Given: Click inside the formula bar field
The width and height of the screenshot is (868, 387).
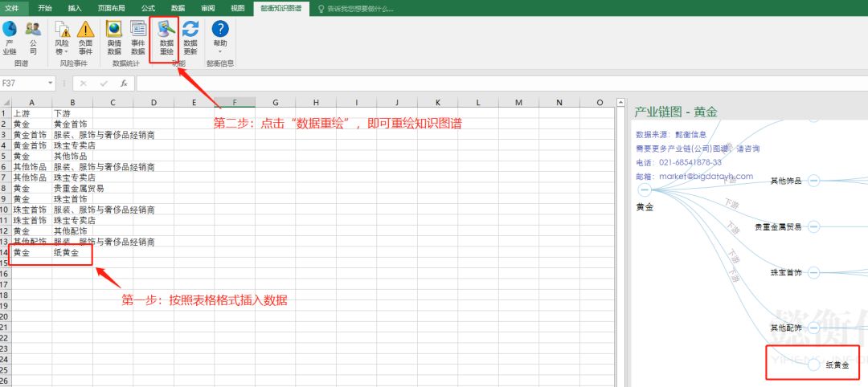Looking at the screenshot, I should [502, 84].
